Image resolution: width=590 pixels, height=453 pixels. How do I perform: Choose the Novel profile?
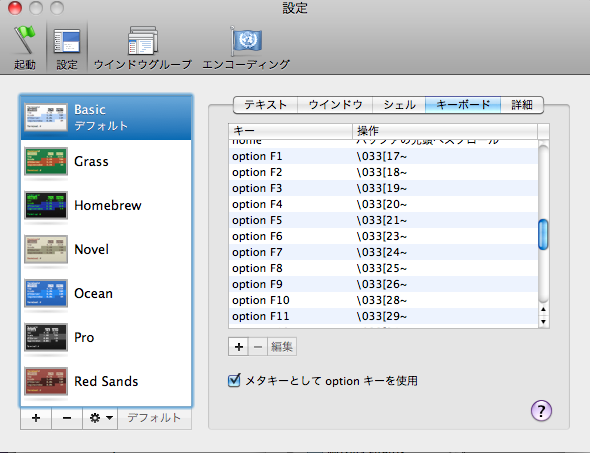point(106,249)
